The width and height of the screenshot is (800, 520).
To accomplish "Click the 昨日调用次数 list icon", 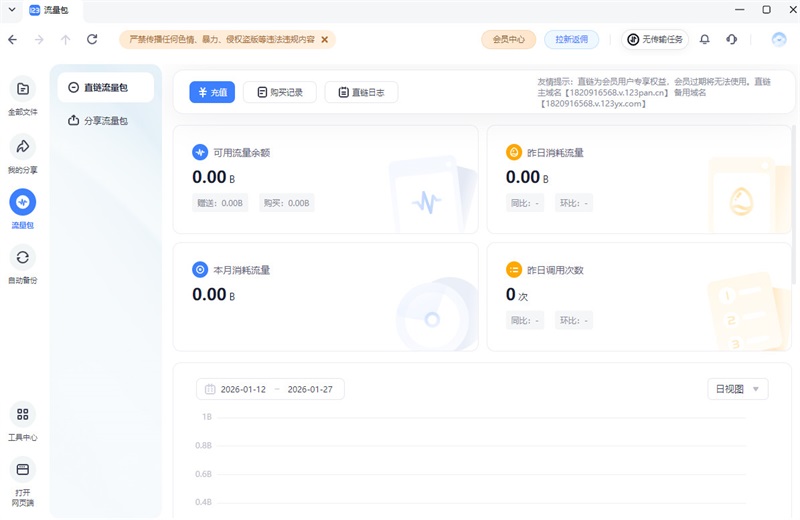I will coord(514,269).
